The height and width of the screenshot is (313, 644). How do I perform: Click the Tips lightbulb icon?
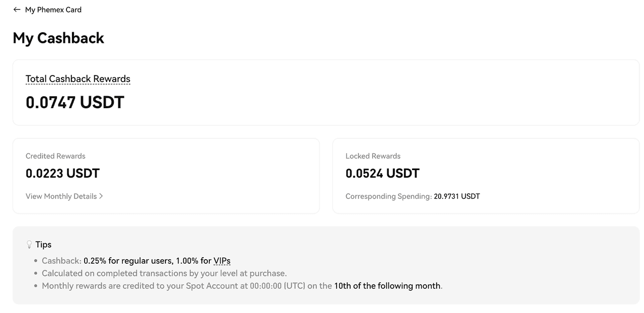click(29, 245)
